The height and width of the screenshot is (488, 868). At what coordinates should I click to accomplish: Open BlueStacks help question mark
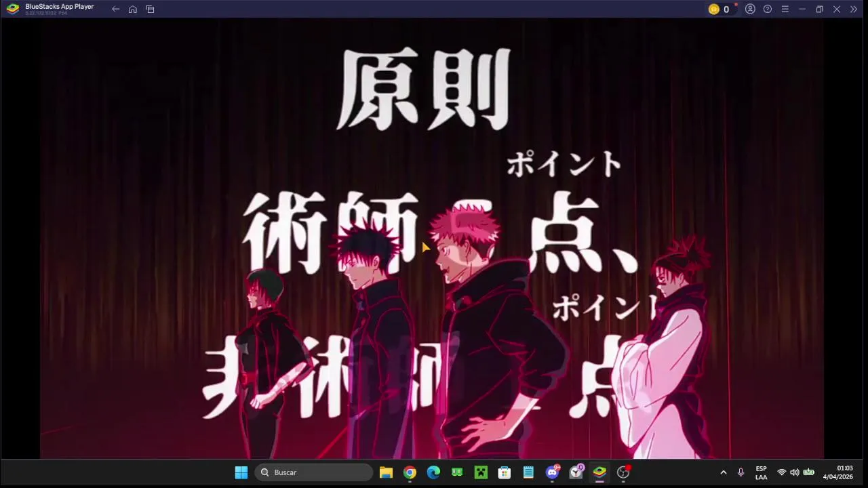768,9
